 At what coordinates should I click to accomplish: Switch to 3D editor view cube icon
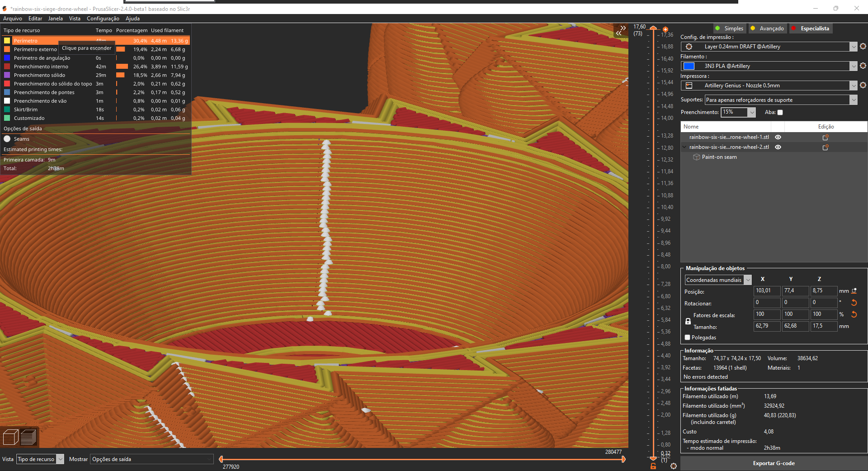(10, 437)
